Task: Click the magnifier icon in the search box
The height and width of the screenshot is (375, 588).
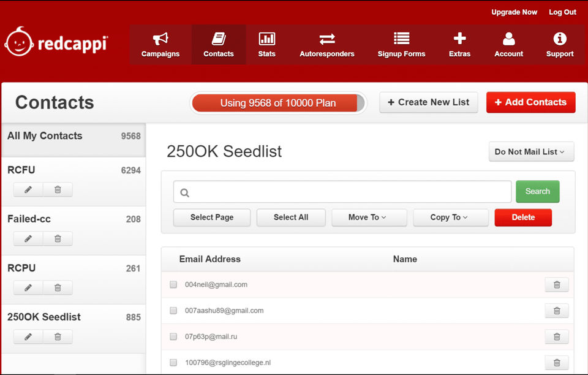Action: (184, 193)
